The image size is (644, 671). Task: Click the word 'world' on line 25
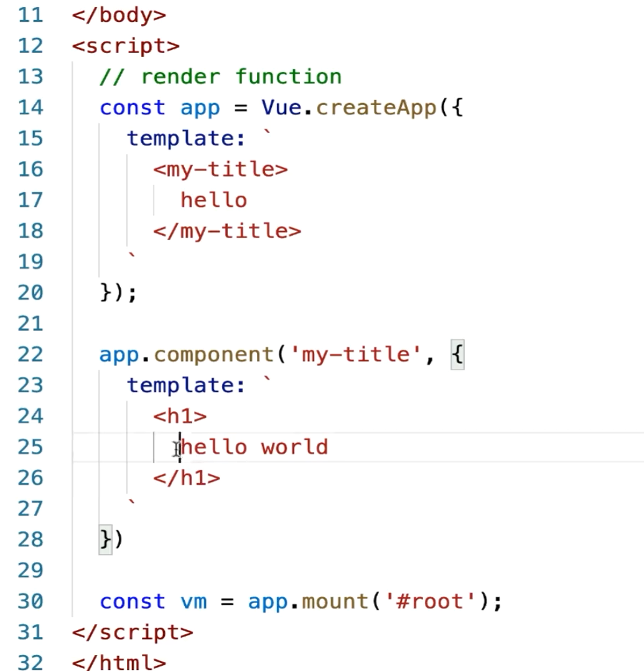[295, 447]
